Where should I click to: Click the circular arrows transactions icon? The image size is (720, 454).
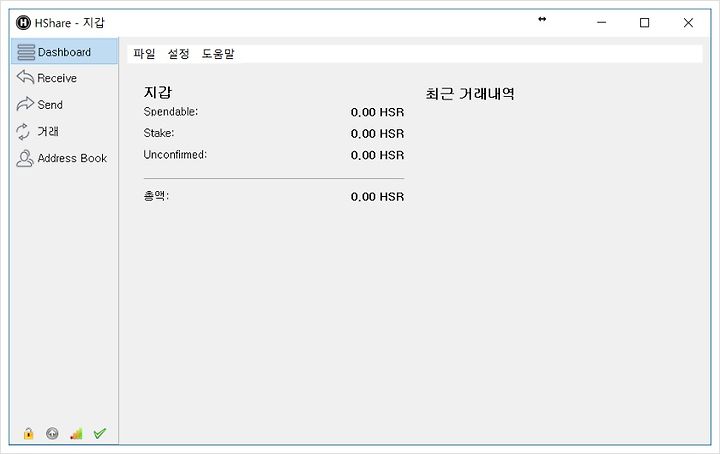tap(23, 132)
